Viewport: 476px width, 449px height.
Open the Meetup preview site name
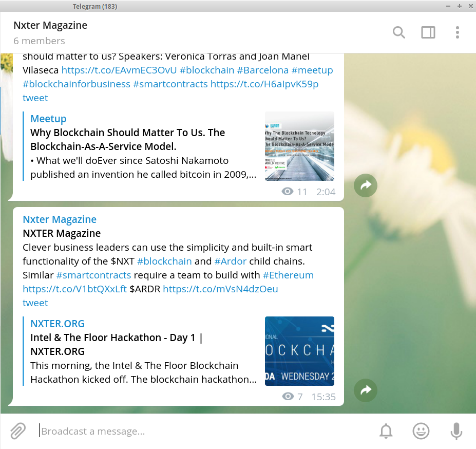point(48,119)
